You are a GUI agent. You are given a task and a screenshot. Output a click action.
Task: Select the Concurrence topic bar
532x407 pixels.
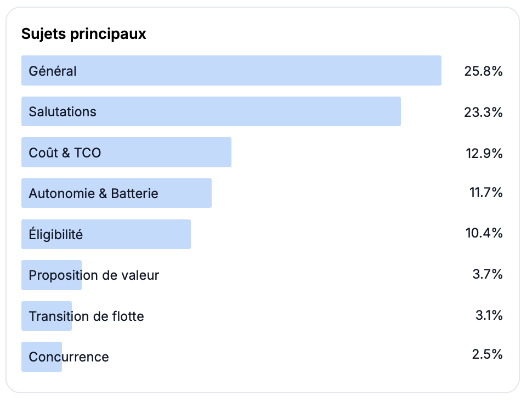(x=42, y=357)
